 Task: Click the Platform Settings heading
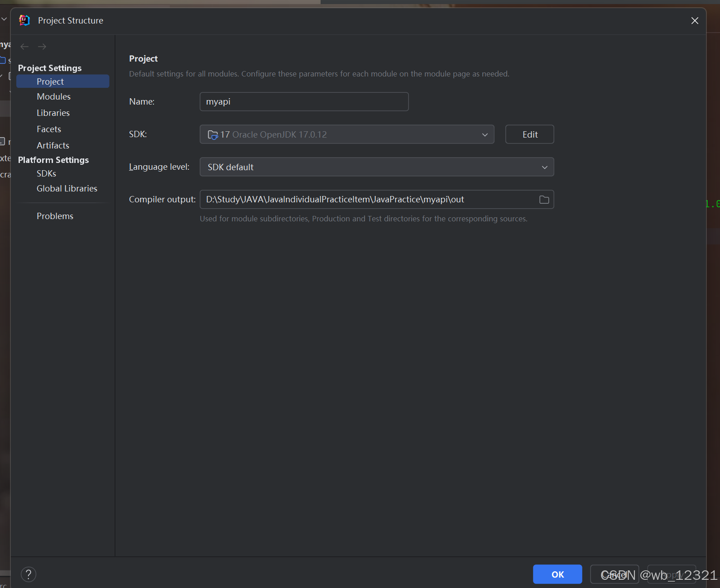tap(53, 160)
